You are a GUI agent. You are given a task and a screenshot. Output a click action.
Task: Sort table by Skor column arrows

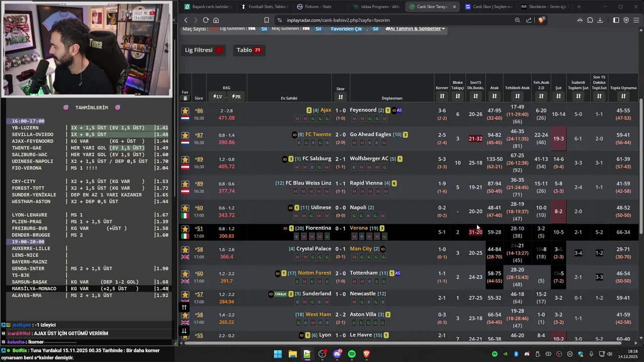(341, 97)
